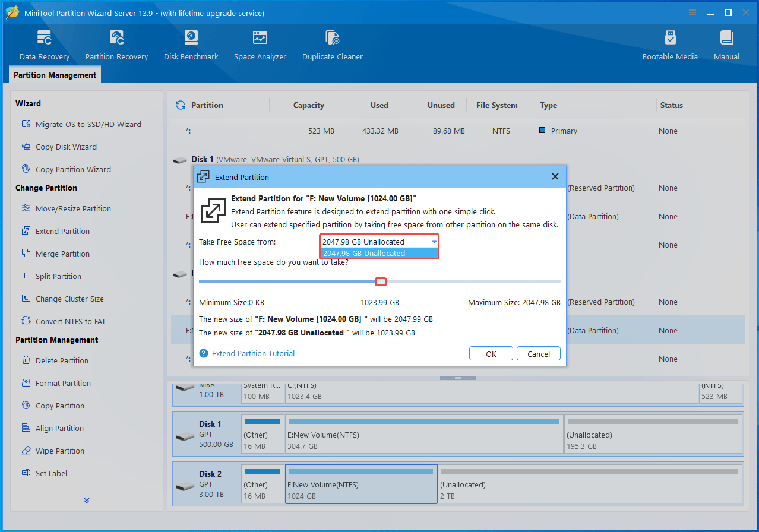Screen dimensions: 759x532
Task: Open Bootable Media builder
Action: tap(670, 46)
